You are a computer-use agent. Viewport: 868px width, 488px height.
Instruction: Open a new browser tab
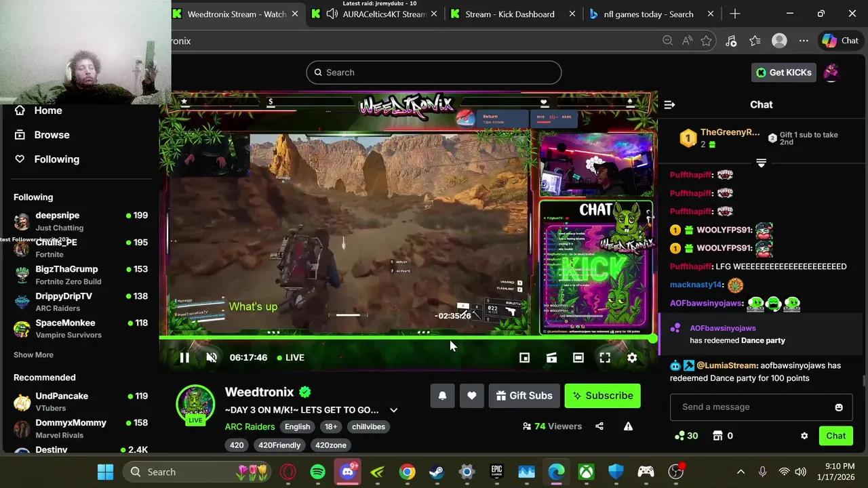(x=735, y=14)
